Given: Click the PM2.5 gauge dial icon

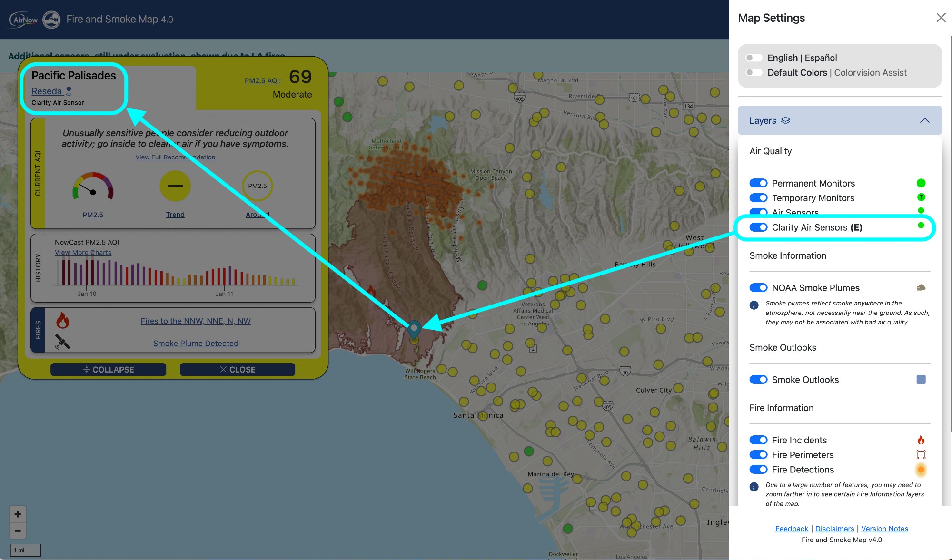Looking at the screenshot, I should (93, 187).
